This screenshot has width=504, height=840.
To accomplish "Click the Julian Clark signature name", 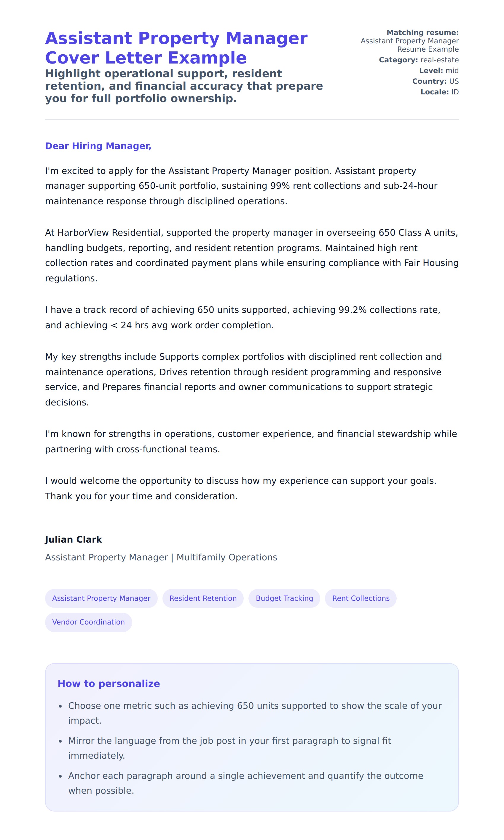I will [73, 540].
